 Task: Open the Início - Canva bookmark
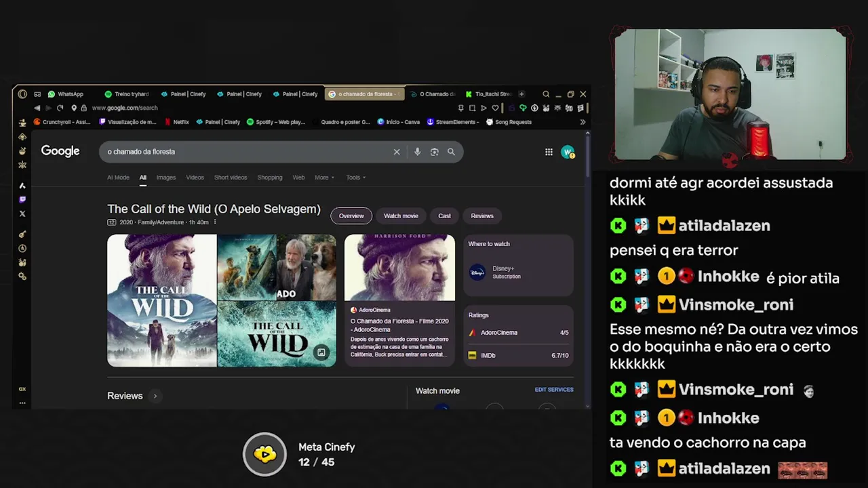click(x=399, y=122)
